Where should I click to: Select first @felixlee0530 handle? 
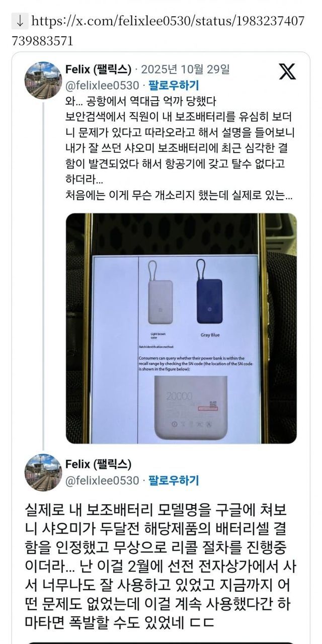(x=102, y=85)
